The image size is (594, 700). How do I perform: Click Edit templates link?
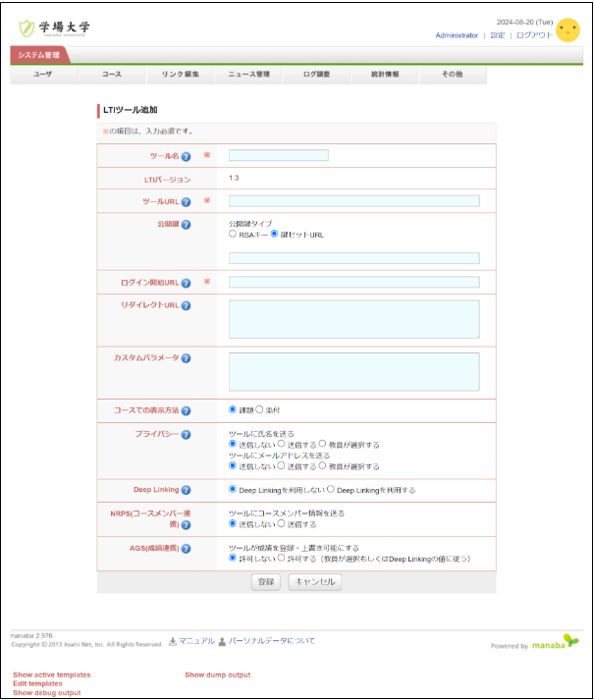37,684
